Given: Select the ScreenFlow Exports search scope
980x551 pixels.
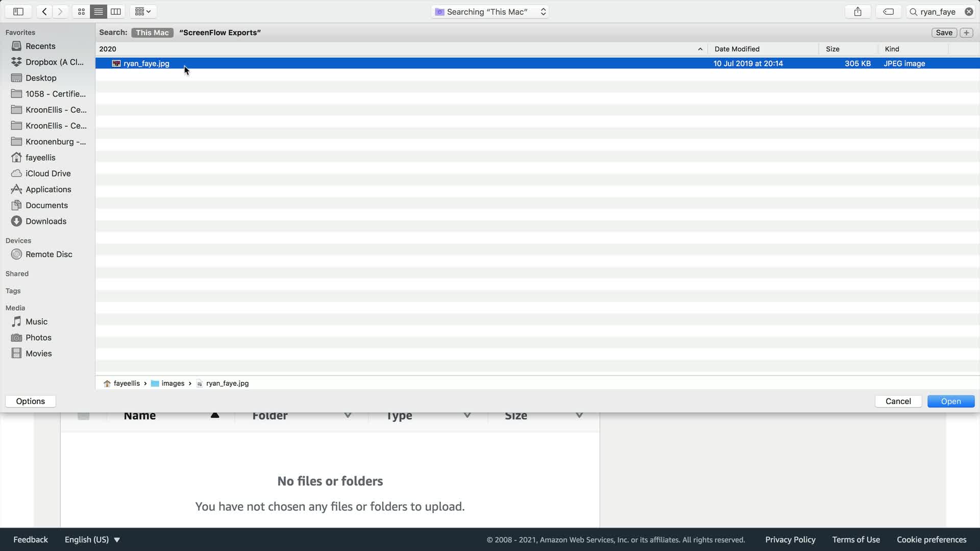Looking at the screenshot, I should pyautogui.click(x=220, y=33).
